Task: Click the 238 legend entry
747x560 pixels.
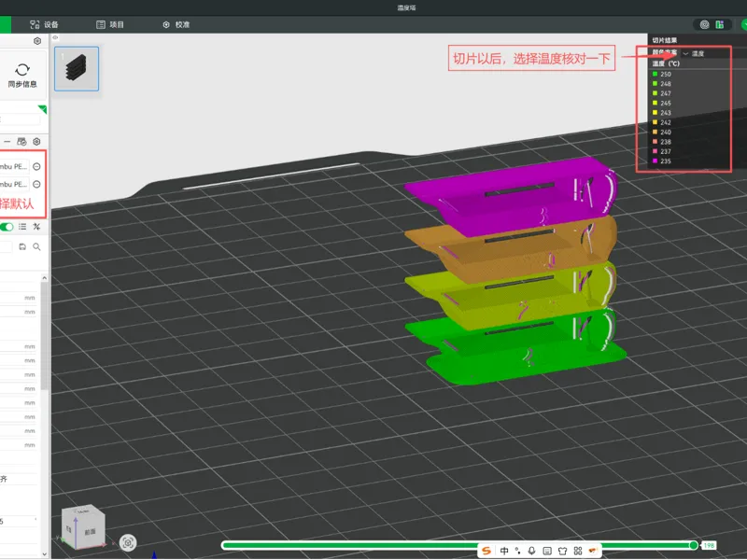Action: click(662, 142)
